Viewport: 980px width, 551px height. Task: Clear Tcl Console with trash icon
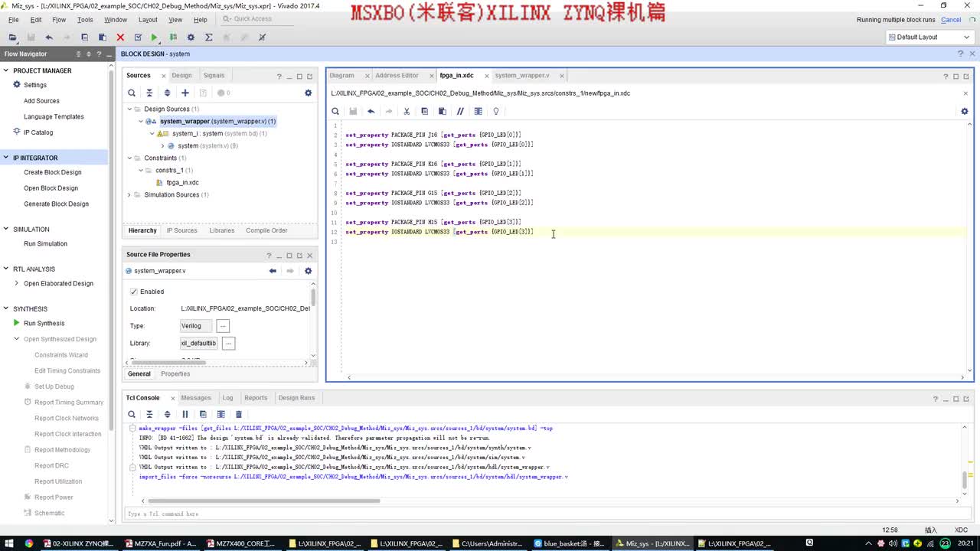(238, 414)
